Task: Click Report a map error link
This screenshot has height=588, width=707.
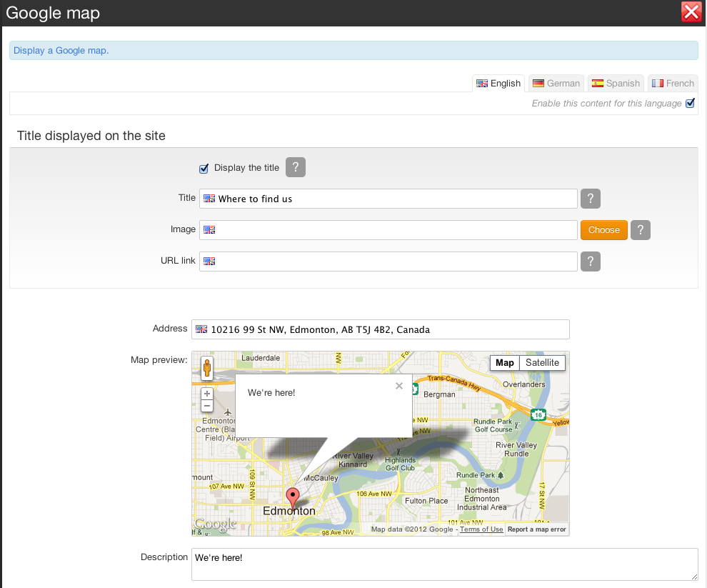Action: 536,529
